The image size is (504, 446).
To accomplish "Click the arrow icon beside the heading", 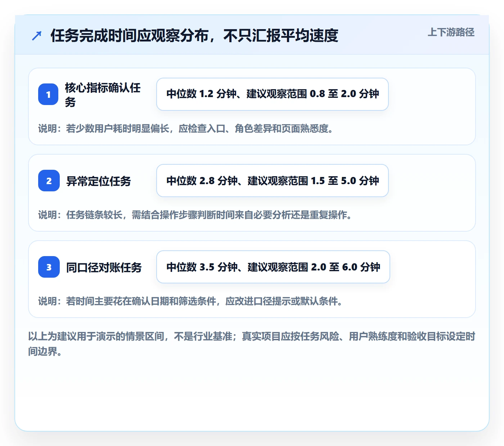I will point(37,36).
